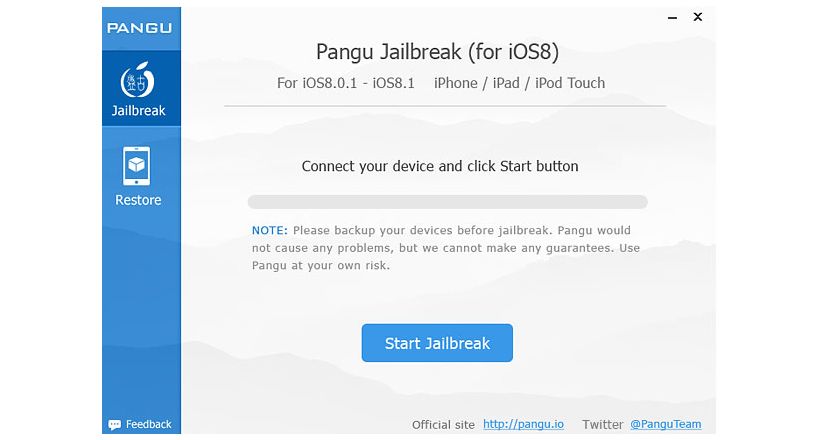
Task: Open the @PanguTeam Twitter link
Action: (x=666, y=424)
